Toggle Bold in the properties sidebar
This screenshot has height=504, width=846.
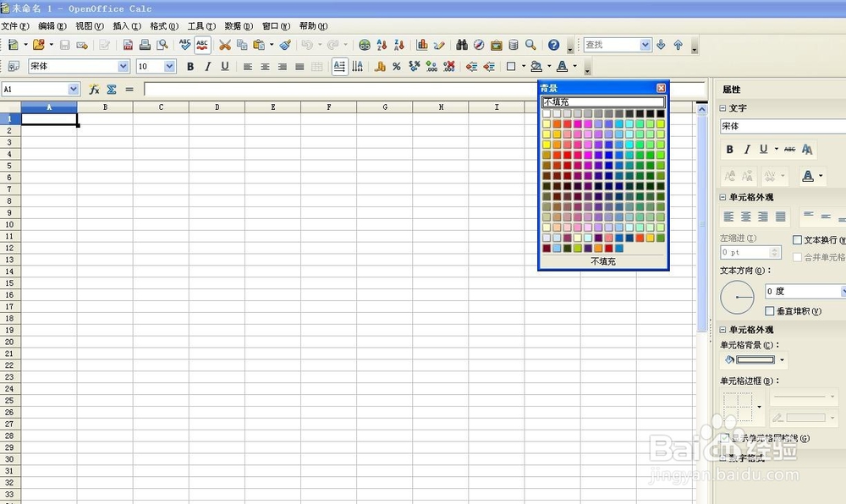pyautogui.click(x=729, y=150)
